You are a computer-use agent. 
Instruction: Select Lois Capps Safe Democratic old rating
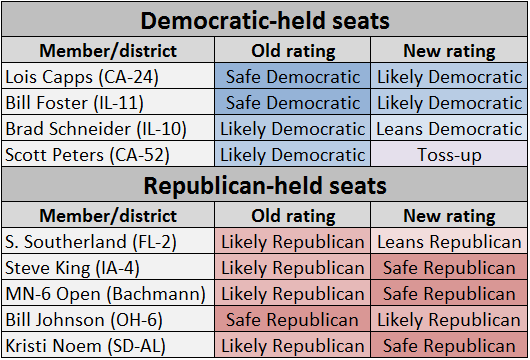pos(292,76)
